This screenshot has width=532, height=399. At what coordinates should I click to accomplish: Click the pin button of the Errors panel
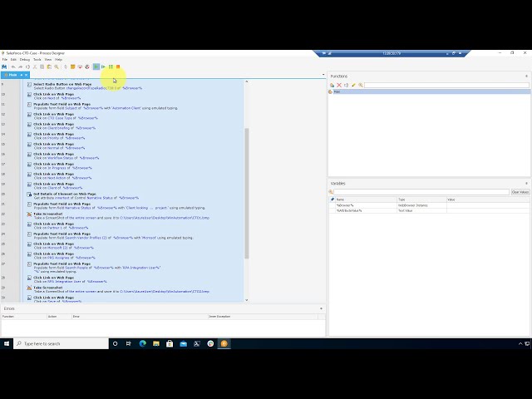tap(321, 308)
